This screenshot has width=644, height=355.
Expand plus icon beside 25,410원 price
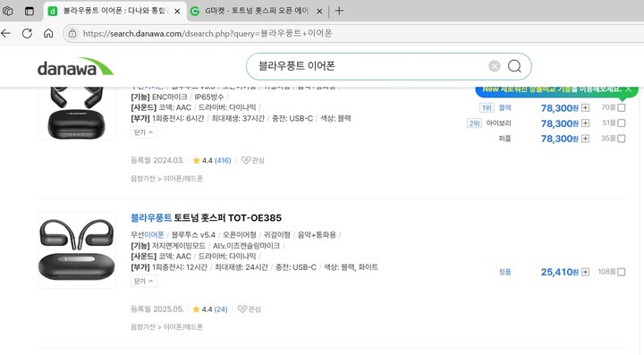[585, 272]
